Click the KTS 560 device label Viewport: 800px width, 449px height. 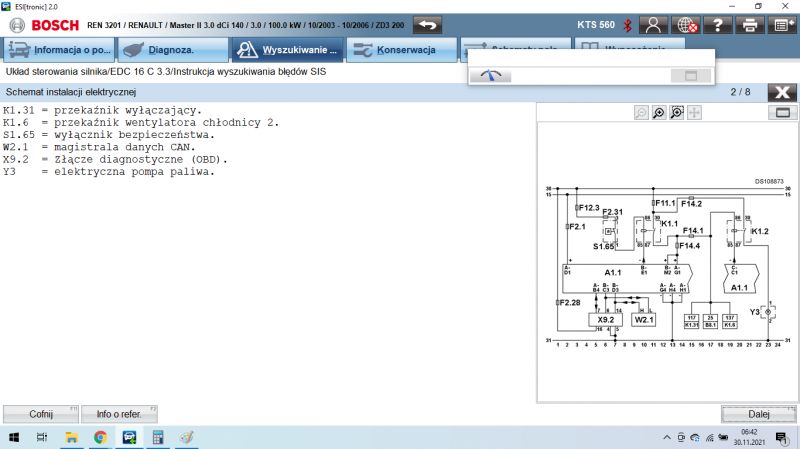[x=596, y=25]
